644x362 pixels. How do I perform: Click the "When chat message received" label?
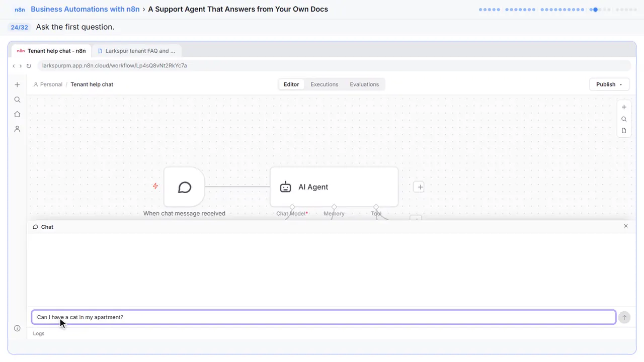coord(184,213)
